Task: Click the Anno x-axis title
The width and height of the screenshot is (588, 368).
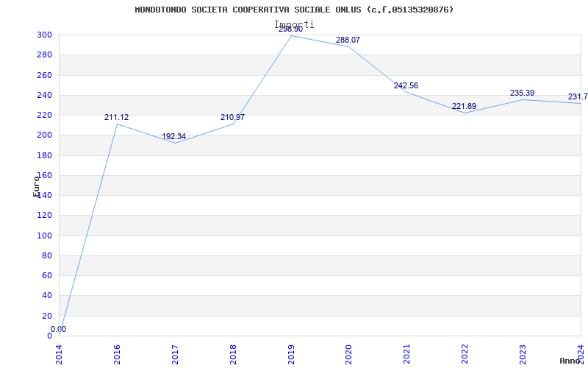Action: (x=570, y=361)
